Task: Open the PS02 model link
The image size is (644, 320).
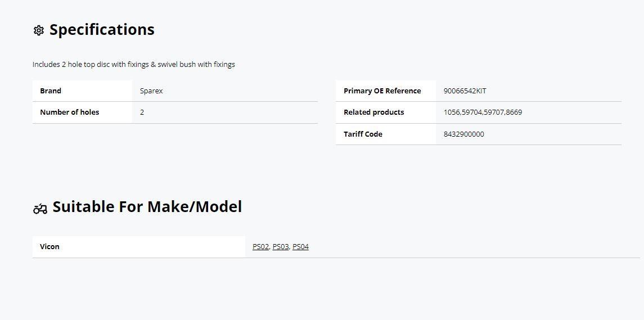Action: click(260, 246)
